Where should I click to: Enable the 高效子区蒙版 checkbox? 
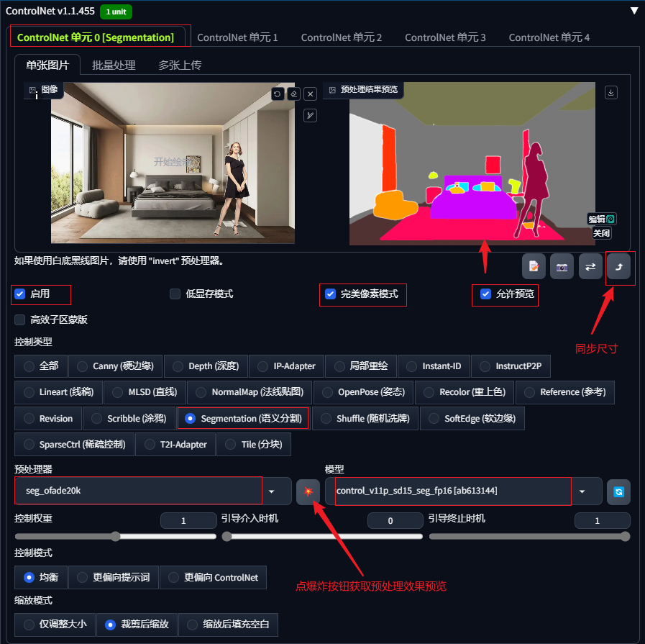19,319
